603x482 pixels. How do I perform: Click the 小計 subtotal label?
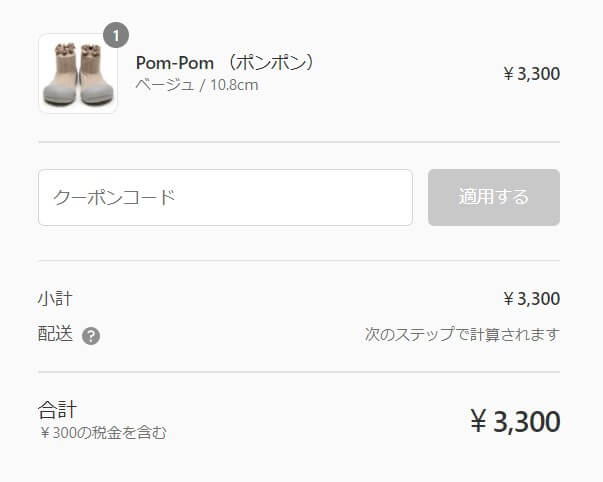click(x=55, y=299)
